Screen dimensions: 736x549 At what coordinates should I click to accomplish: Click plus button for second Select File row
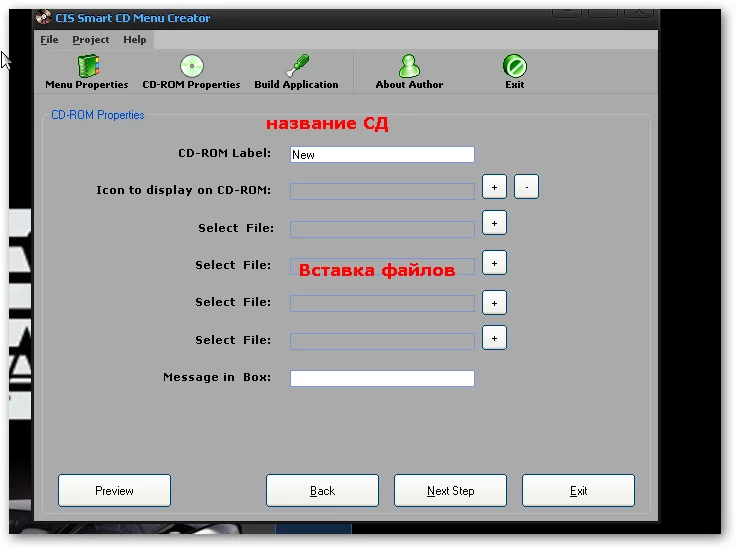[494, 263]
